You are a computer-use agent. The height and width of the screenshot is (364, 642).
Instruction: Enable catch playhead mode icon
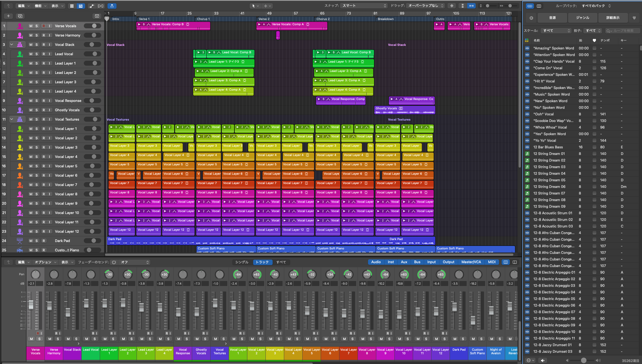click(472, 6)
